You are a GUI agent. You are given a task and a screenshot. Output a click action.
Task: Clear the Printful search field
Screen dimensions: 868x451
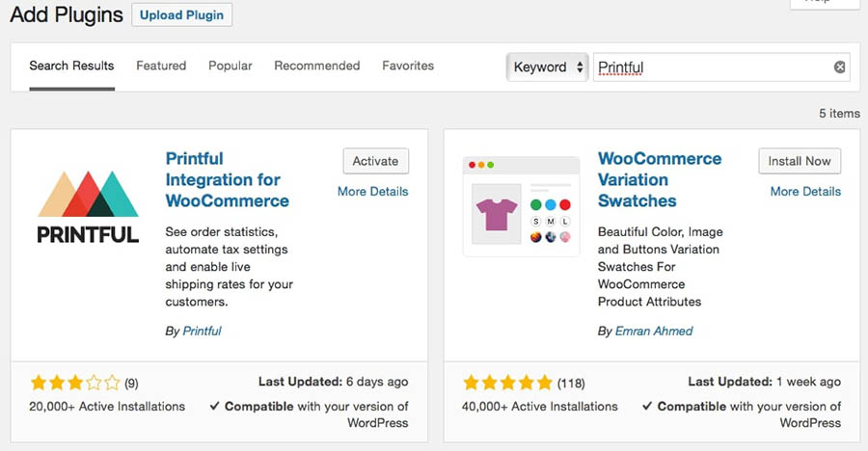[x=839, y=66]
